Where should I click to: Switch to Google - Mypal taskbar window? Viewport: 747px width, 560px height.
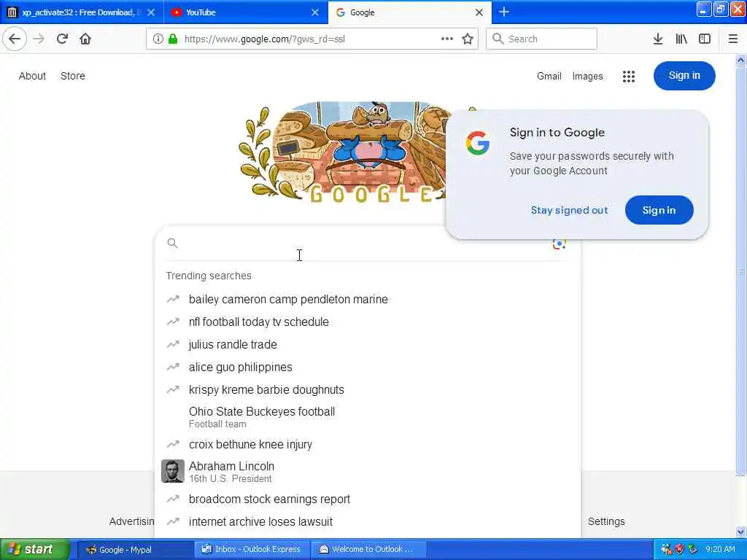click(135, 550)
